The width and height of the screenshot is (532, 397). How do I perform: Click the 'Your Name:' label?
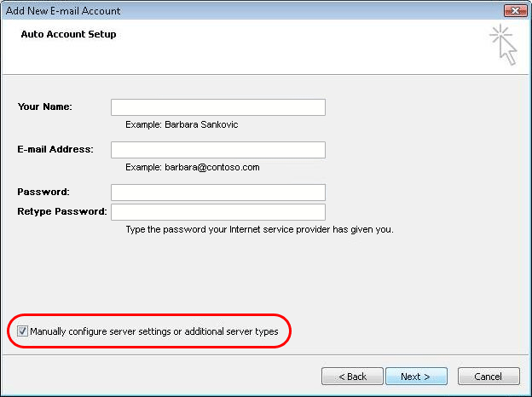(44, 106)
